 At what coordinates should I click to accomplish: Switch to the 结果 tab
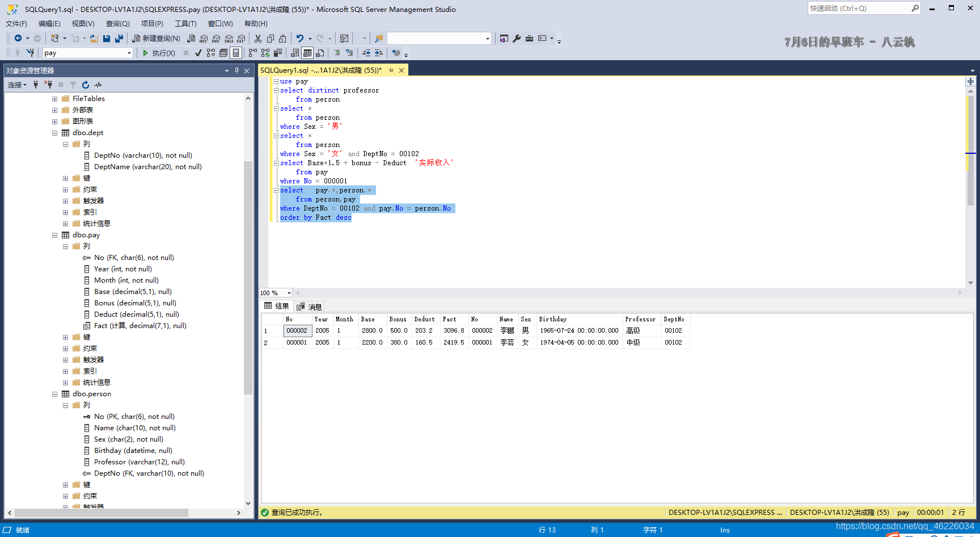click(277, 306)
